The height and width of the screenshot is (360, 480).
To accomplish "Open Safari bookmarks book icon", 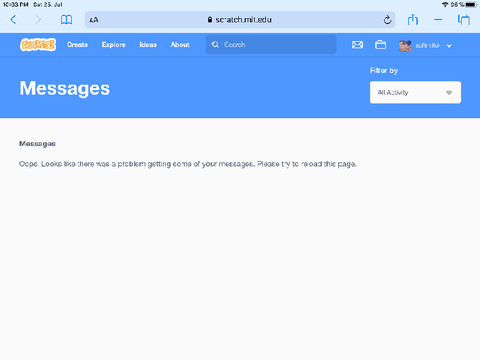I will click(x=66, y=20).
